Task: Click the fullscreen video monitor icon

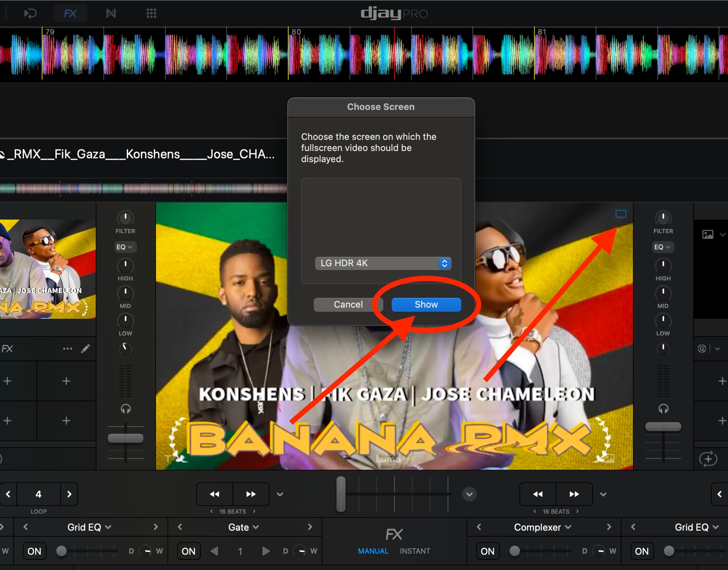Action: 621,214
